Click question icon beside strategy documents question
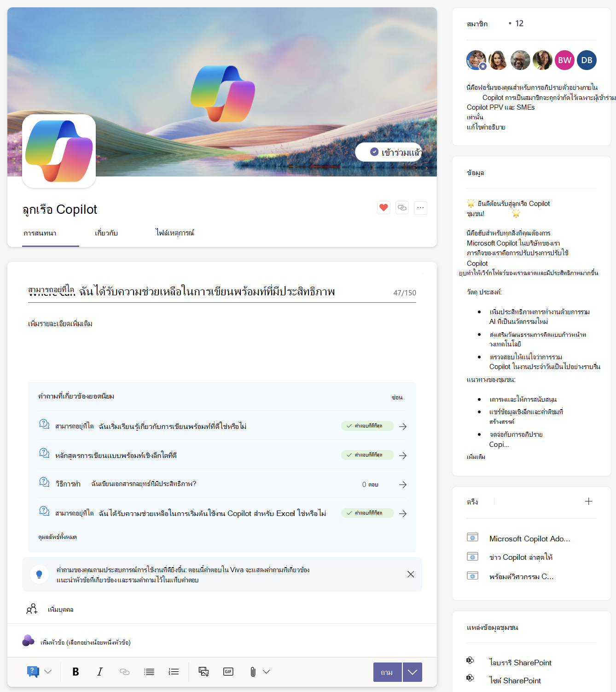616x692 pixels. click(x=44, y=482)
